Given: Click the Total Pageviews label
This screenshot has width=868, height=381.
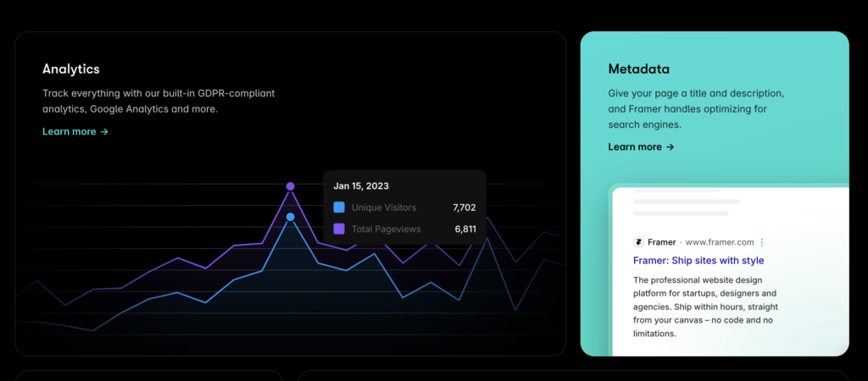Looking at the screenshot, I should (x=386, y=229).
